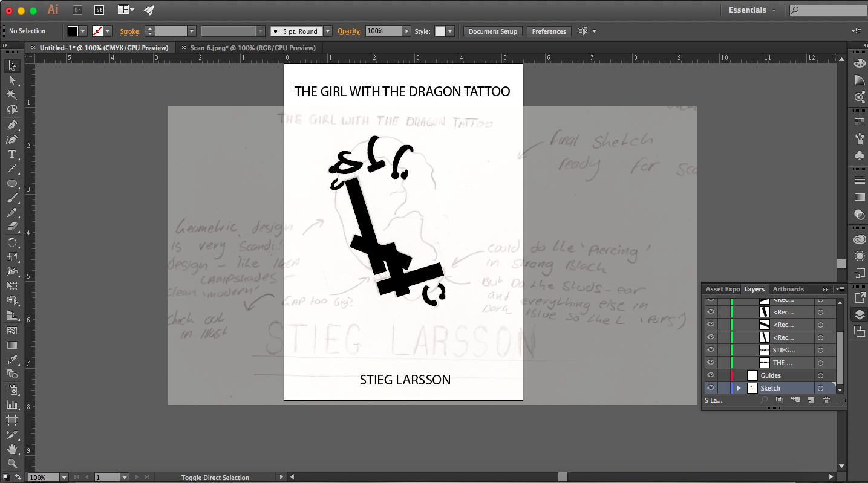Screen dimensions: 868x483
Task: Switch to the Artboards panel tab
Action: (788, 289)
